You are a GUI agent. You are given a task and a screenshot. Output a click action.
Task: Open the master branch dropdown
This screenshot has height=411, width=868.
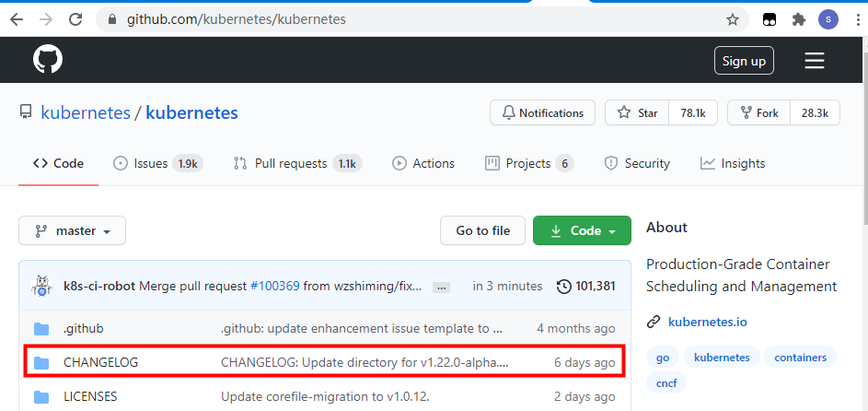coord(72,230)
